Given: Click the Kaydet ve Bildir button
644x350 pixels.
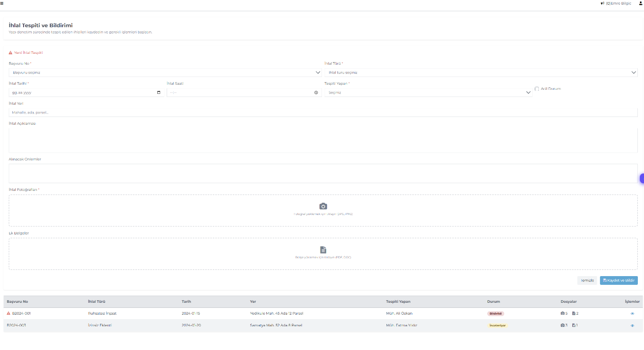Looking at the screenshot, I should 618,280.
